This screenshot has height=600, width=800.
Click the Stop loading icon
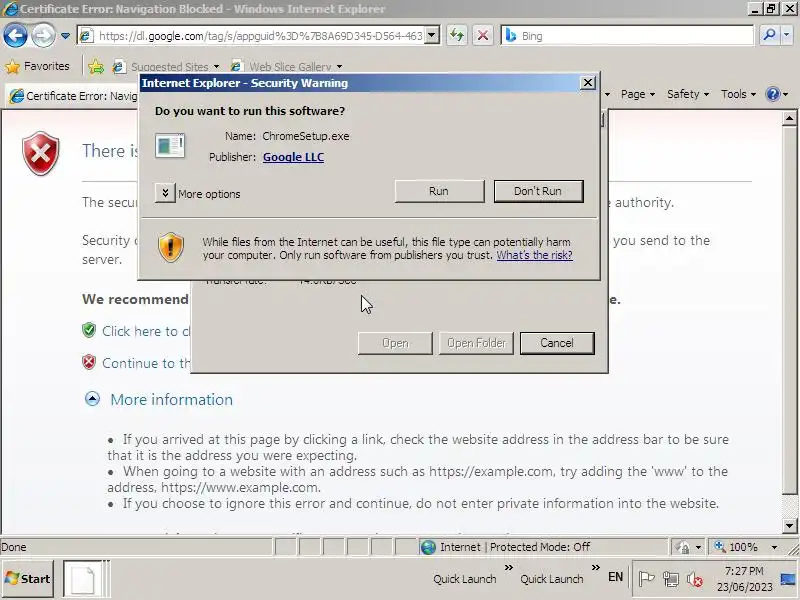(x=483, y=36)
